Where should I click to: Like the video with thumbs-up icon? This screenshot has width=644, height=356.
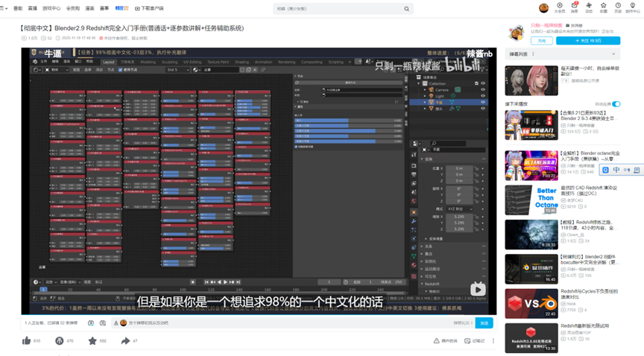[27, 340]
